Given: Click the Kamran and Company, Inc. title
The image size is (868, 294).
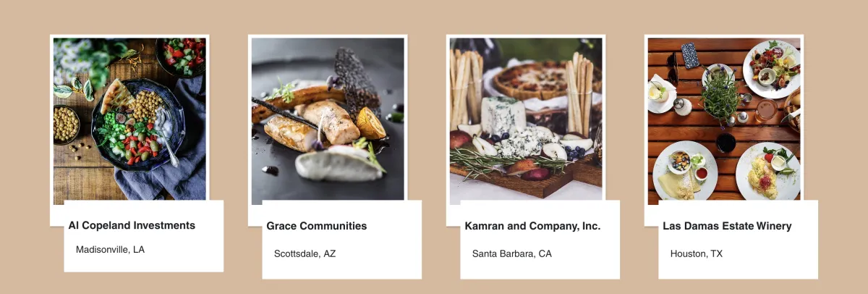Looking at the screenshot, I should coord(532,226).
